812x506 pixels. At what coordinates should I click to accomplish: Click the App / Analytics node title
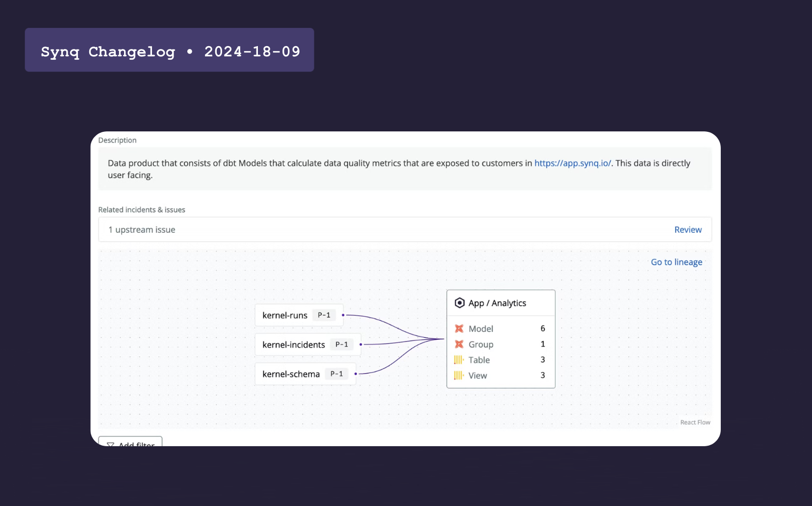point(497,303)
